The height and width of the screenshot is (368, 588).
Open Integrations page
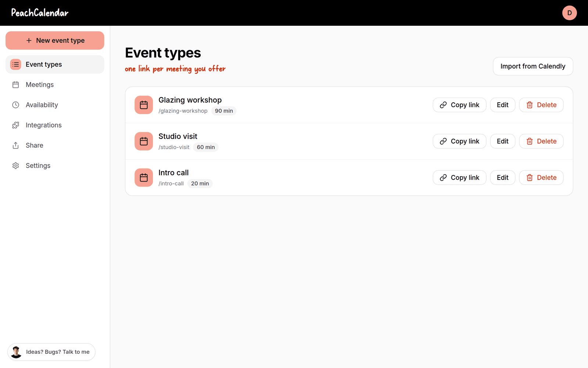pyautogui.click(x=55, y=125)
